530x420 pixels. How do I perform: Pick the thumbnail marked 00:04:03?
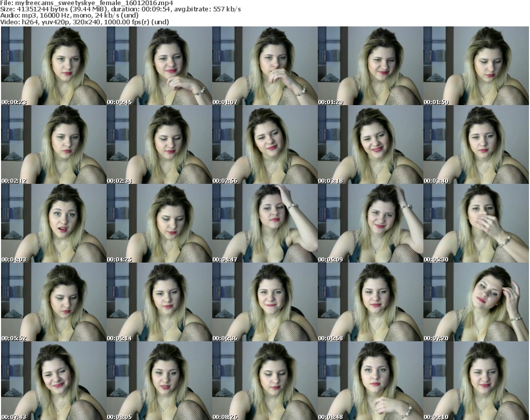[54, 223]
